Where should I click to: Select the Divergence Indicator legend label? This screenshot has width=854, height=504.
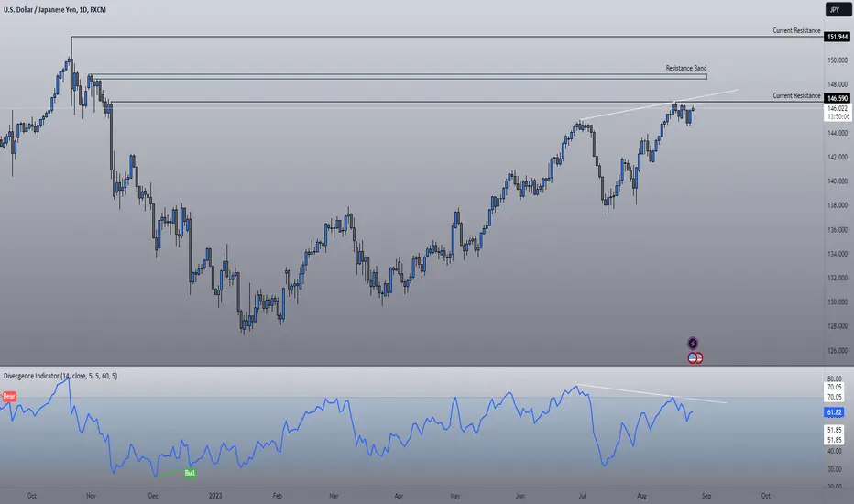pyautogui.click(x=60, y=376)
